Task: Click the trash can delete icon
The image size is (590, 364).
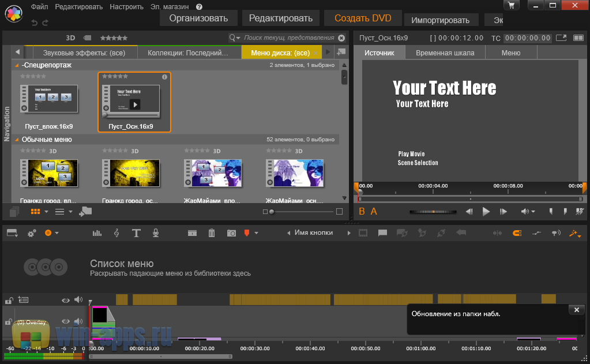Action: click(x=212, y=233)
